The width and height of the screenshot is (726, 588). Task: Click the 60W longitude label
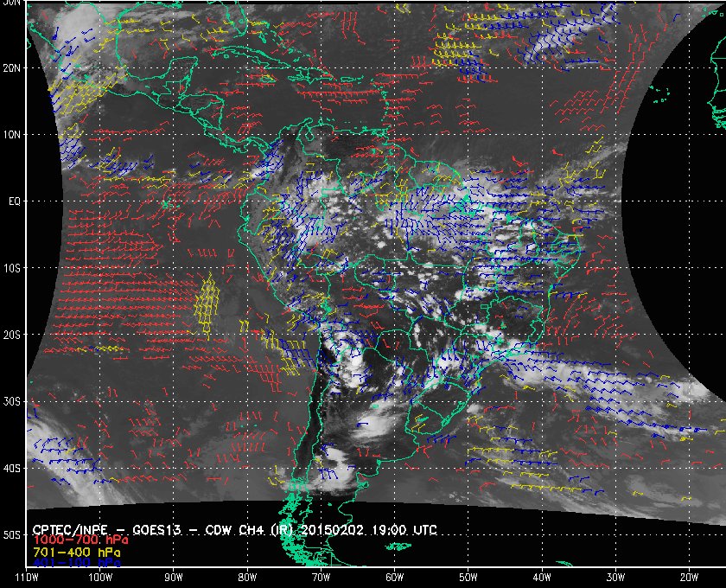click(x=394, y=578)
